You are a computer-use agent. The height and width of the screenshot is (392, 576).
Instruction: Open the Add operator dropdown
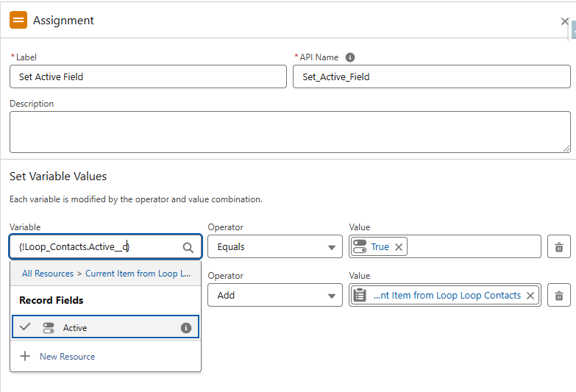pyautogui.click(x=274, y=296)
